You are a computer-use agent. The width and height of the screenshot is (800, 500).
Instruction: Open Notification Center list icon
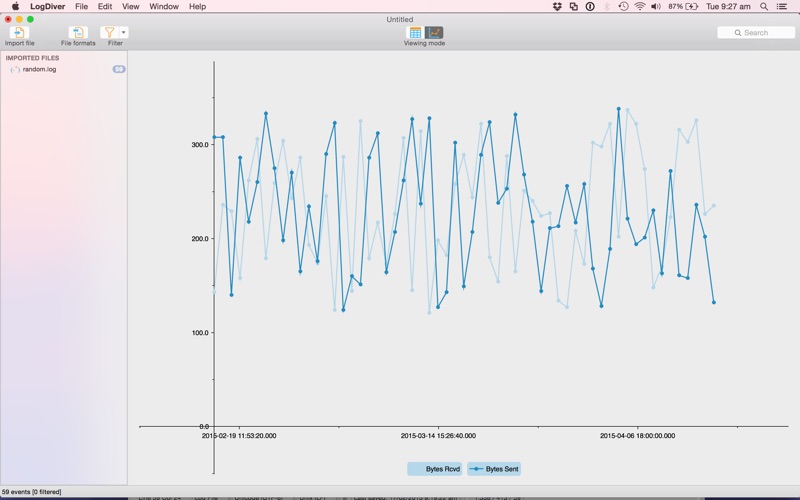782,7
